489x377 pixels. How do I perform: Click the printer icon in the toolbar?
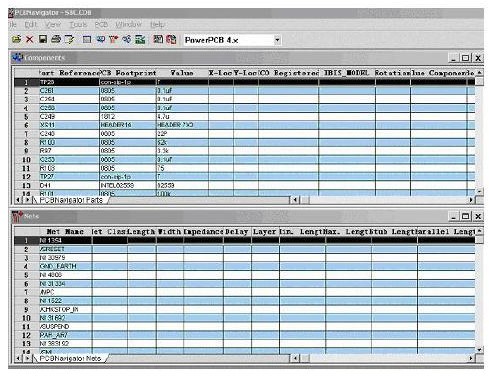pos(56,39)
